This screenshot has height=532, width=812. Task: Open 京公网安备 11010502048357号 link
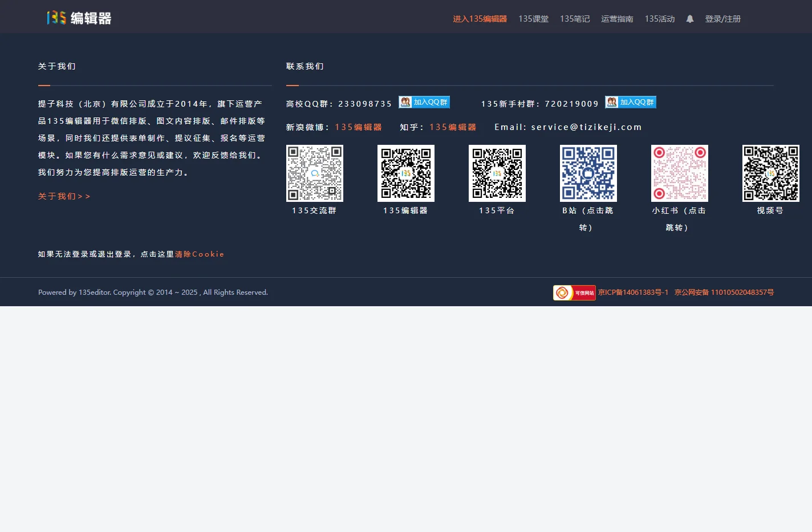(x=724, y=293)
